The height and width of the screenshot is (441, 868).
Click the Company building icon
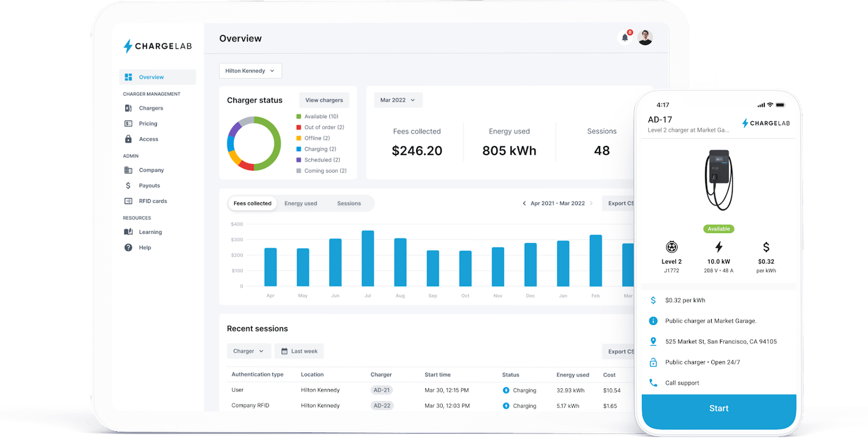pyautogui.click(x=128, y=170)
